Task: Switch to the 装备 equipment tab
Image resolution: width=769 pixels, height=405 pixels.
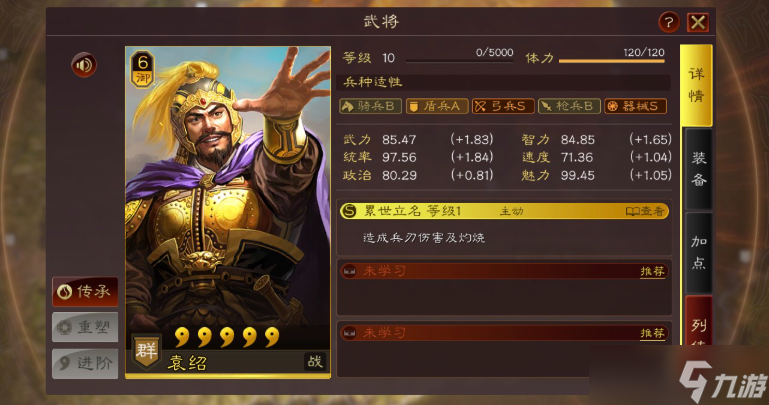Action: [698, 169]
